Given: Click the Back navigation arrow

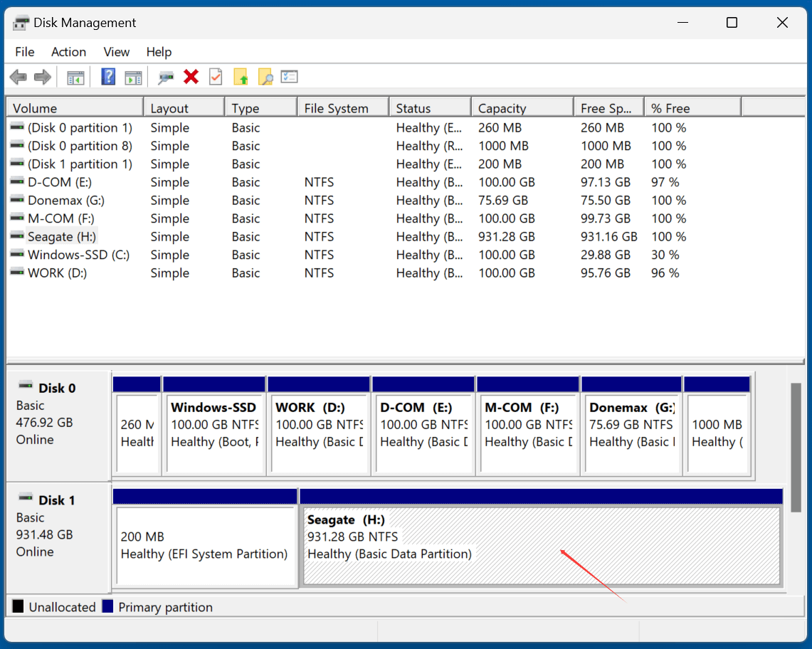Looking at the screenshot, I should tap(19, 77).
